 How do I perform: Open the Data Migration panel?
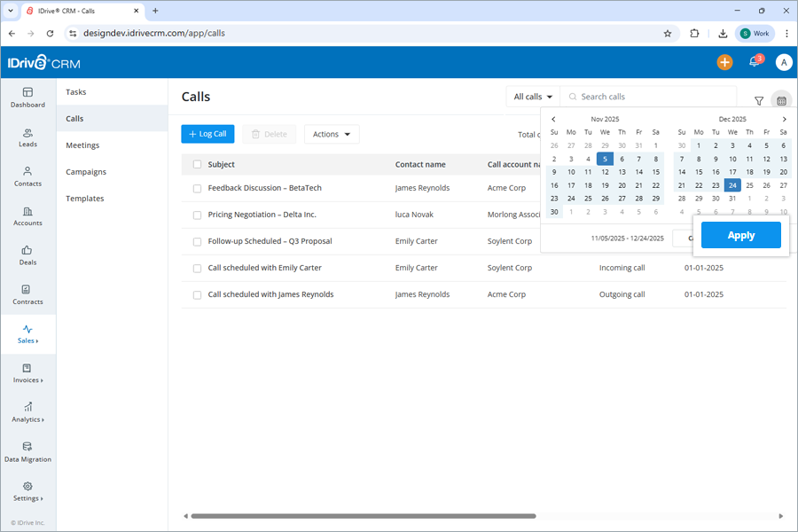click(27, 453)
